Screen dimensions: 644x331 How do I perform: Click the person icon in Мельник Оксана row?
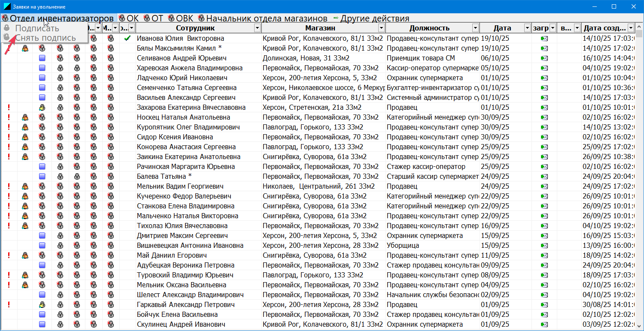tap(25, 285)
